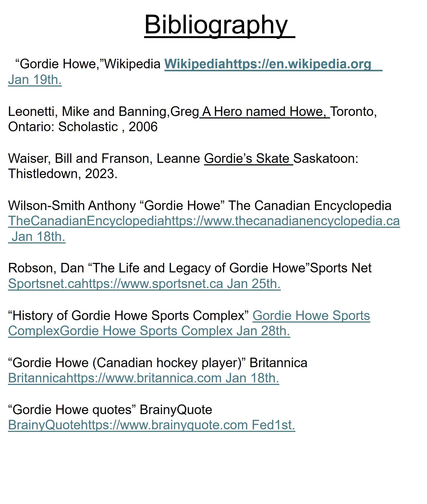This screenshot has height=504, width=427.
Task: Open the bold en.wikipedia.org link
Action: point(267,64)
